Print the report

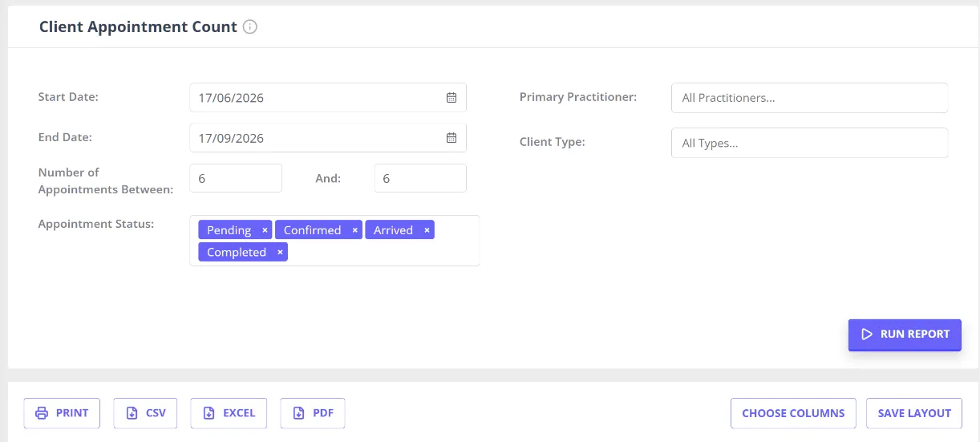[62, 413]
